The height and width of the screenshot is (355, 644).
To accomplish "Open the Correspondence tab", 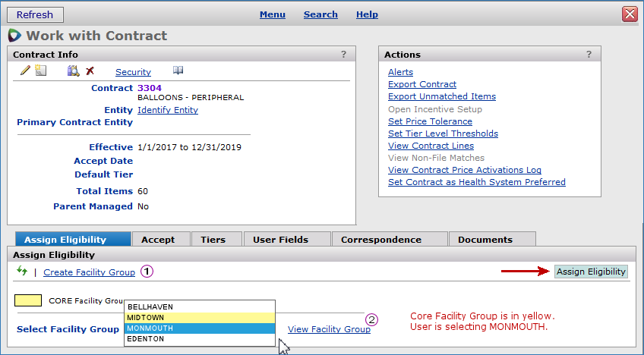I will click(x=380, y=240).
